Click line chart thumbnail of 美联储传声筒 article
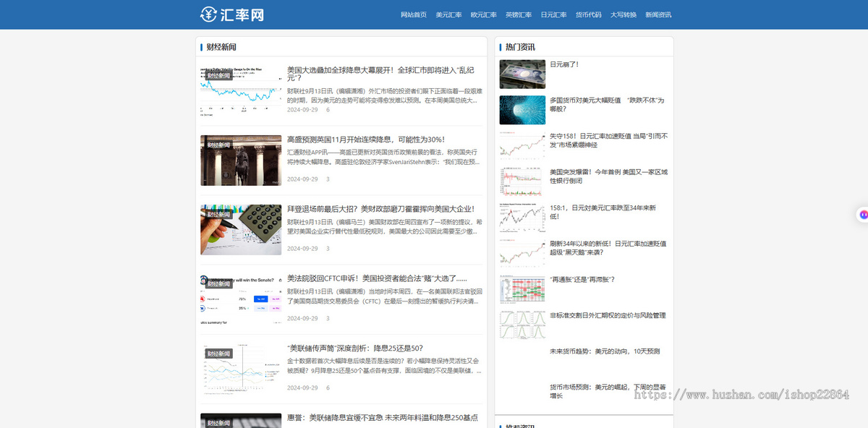 coord(241,368)
